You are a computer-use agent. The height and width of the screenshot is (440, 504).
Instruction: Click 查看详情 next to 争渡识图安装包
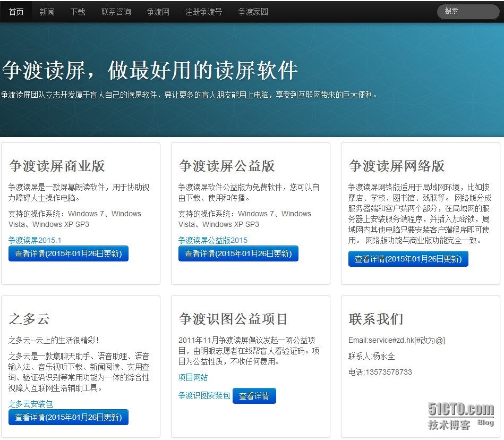tap(254, 396)
